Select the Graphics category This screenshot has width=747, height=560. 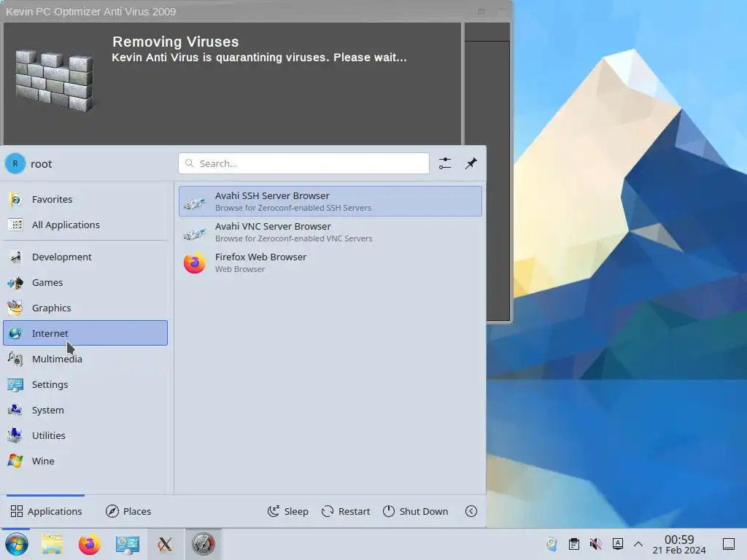point(85,308)
